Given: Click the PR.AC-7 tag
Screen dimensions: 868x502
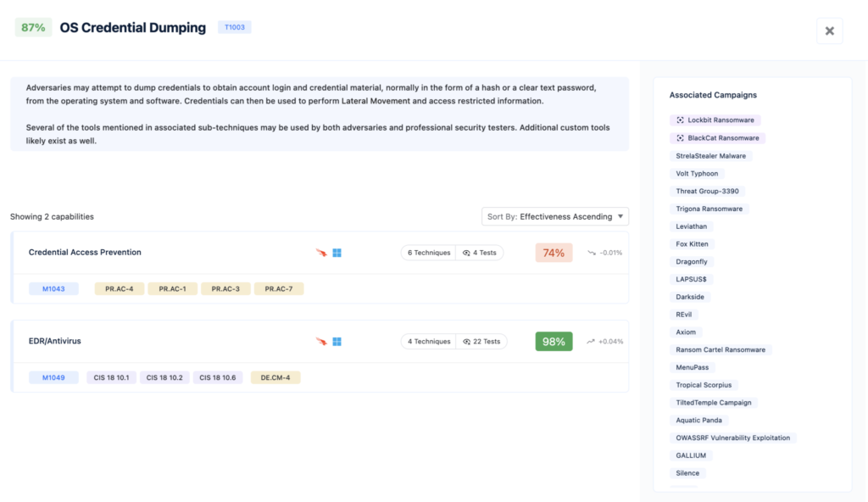Looking at the screenshot, I should pos(278,288).
